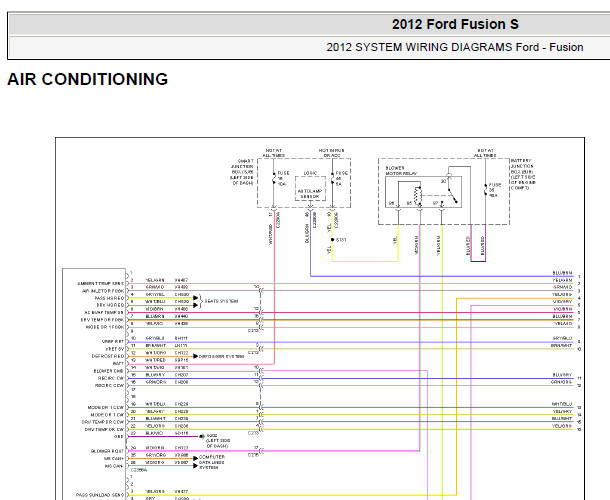Click the 'WHT/RED' wire label on pin 13
The height and width of the screenshot is (500, 610).
[156, 360]
